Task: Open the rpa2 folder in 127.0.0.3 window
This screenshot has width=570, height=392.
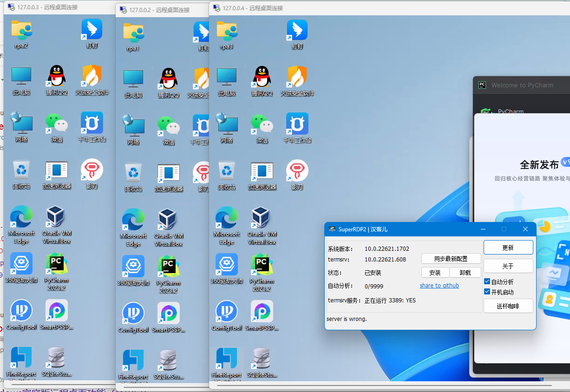Action: click(x=21, y=30)
